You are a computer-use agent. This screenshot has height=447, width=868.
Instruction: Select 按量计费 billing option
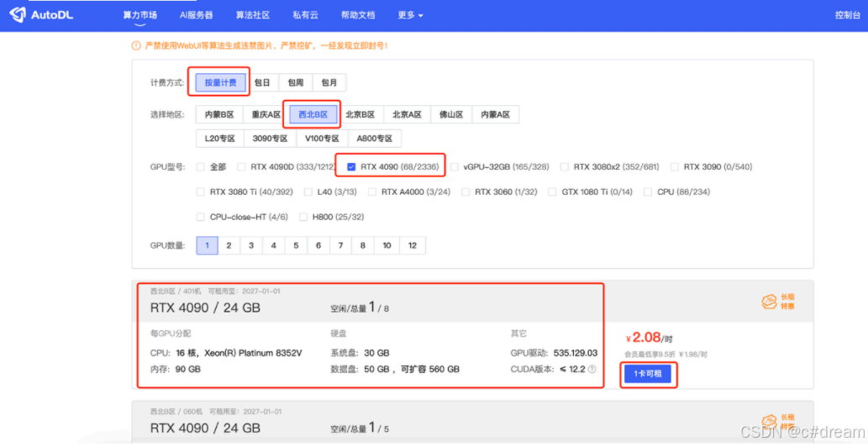pos(220,82)
